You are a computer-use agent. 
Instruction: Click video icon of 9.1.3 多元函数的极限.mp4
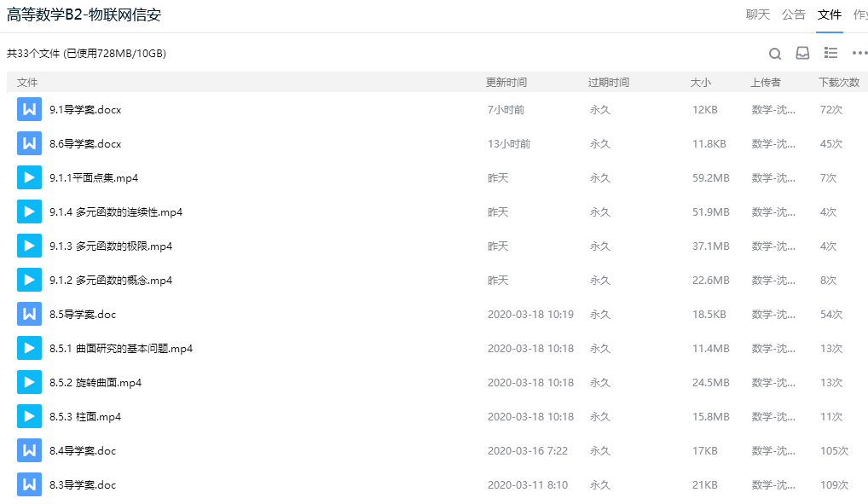coord(29,246)
